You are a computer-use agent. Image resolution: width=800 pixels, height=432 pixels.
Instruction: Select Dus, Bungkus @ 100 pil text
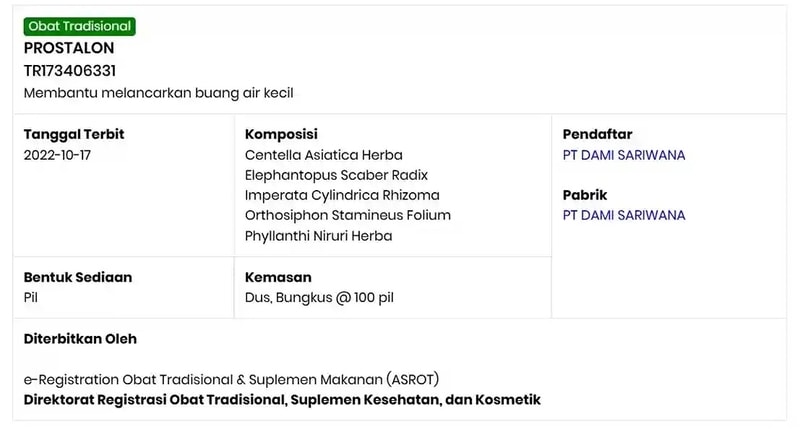tap(319, 297)
